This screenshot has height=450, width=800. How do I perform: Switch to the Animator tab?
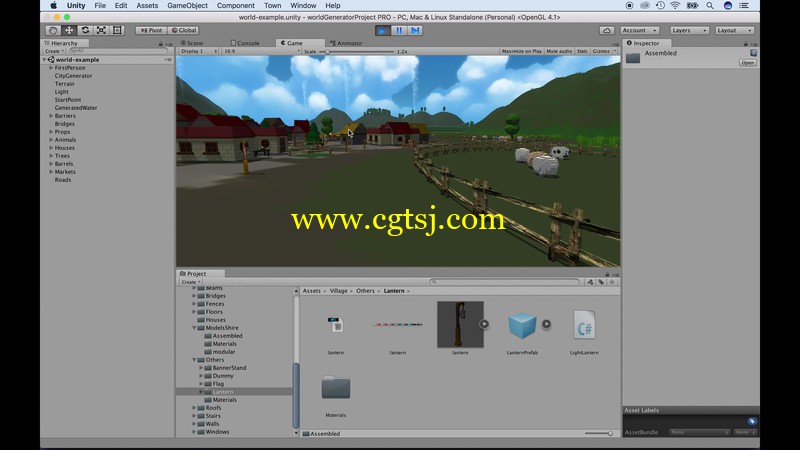[346, 43]
